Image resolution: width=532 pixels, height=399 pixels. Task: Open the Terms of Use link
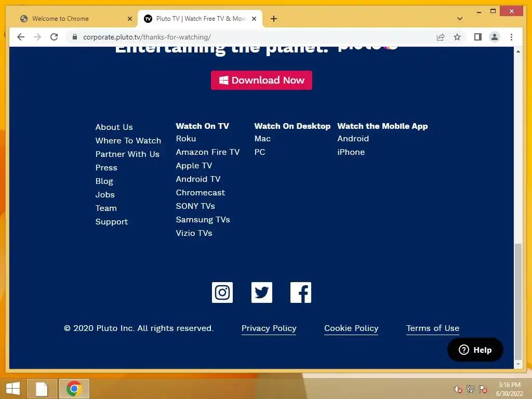(x=433, y=328)
